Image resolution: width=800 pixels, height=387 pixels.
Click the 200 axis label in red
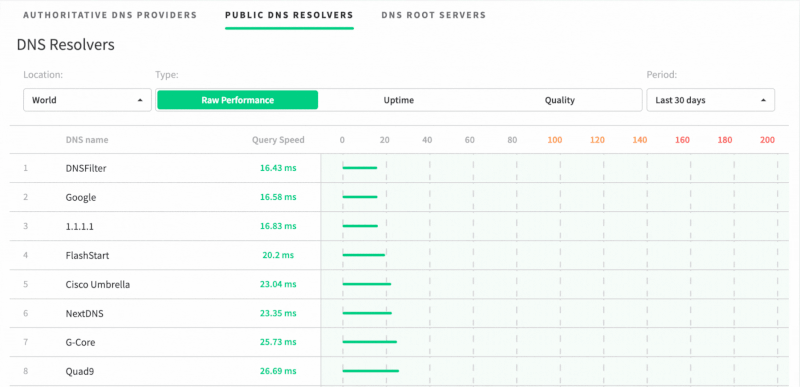tap(767, 140)
